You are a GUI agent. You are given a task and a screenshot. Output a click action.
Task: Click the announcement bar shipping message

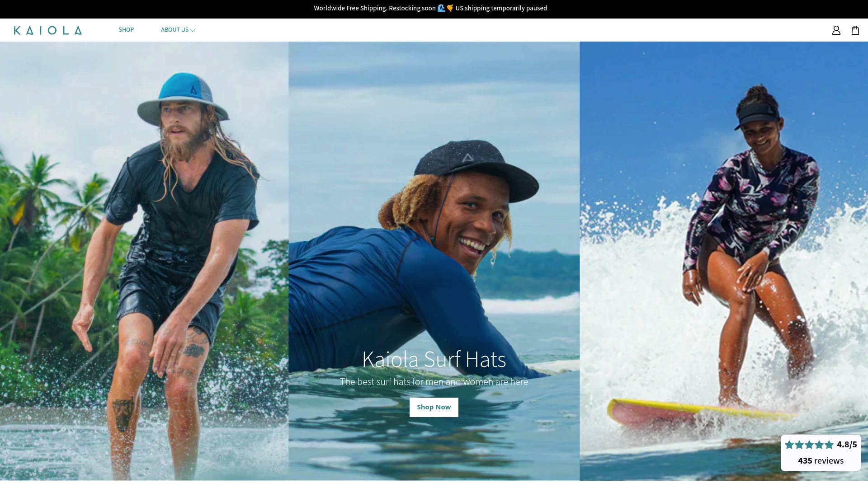(430, 8)
